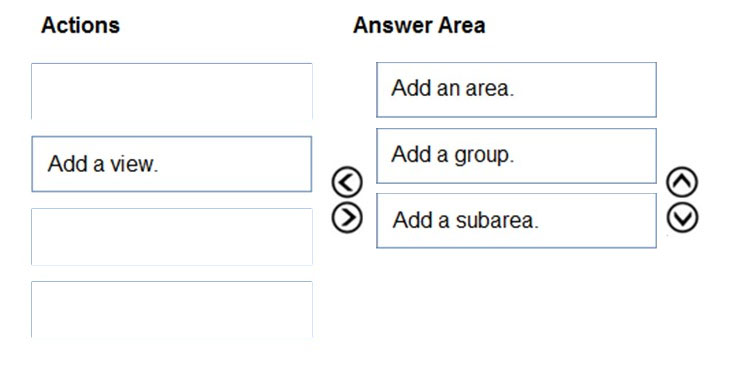Click the 'Add a subarea.' text label
The height and width of the screenshot is (372, 735).
(465, 220)
